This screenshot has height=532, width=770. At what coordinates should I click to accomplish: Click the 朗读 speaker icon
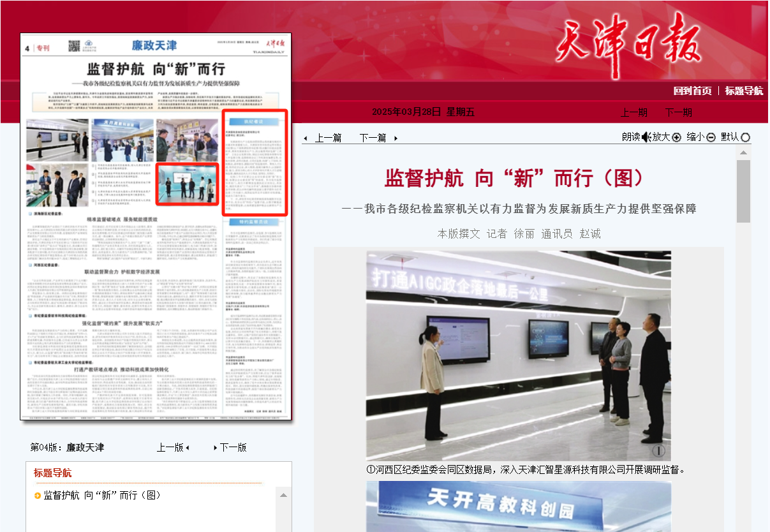coord(646,137)
